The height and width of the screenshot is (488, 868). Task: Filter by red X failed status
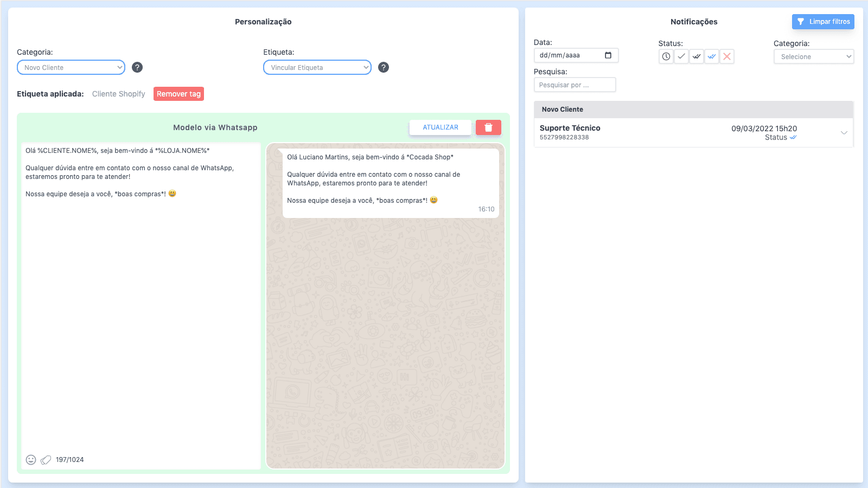[727, 56]
